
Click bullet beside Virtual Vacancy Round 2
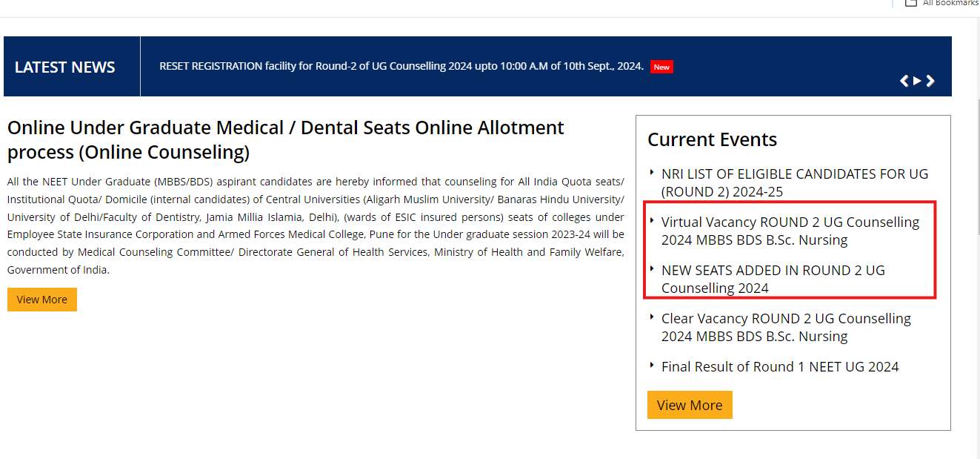pos(652,220)
